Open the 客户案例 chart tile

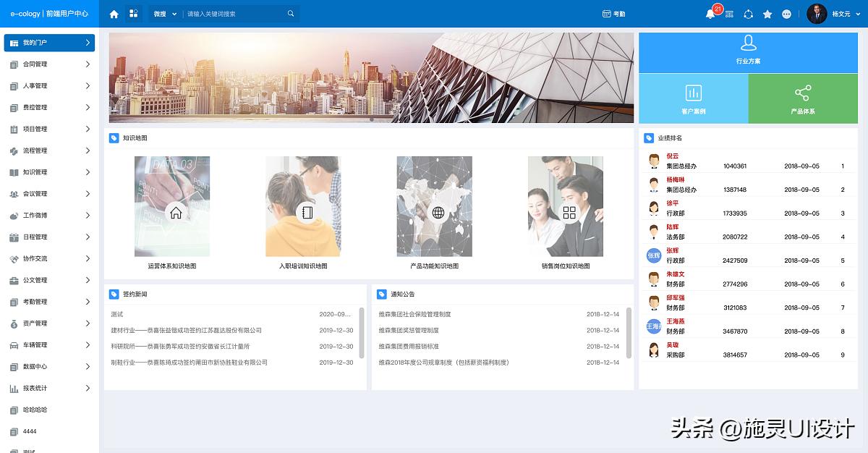click(693, 98)
